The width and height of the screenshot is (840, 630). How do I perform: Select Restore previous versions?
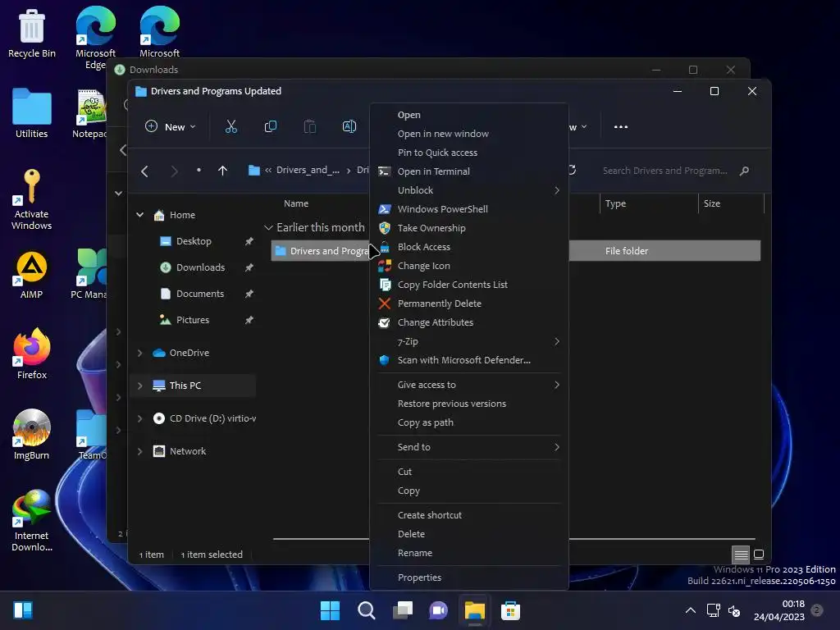(x=468, y=404)
